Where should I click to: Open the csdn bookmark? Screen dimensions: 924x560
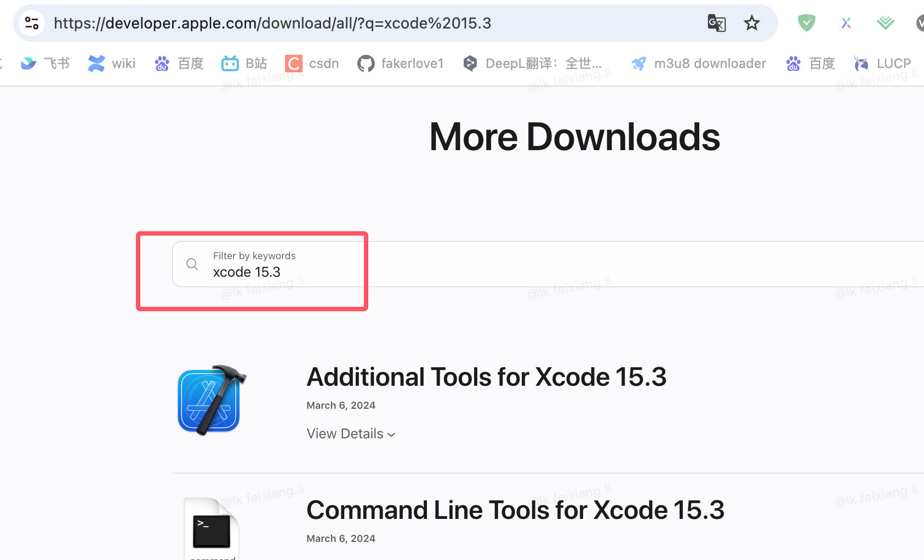pos(312,64)
